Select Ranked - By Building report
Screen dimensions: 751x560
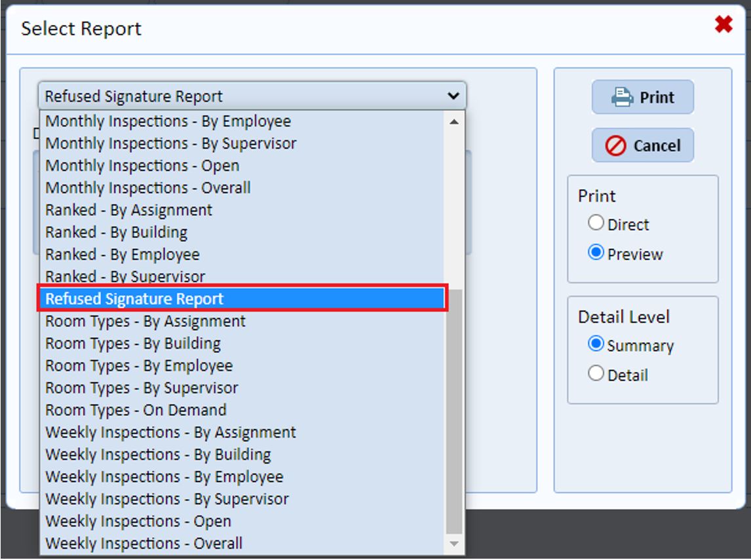pos(116,233)
